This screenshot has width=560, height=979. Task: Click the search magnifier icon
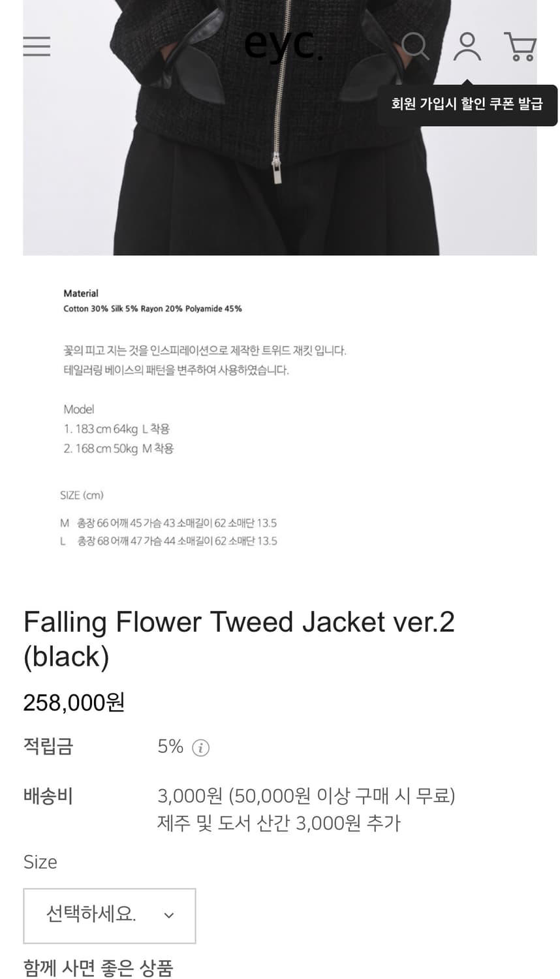point(414,46)
